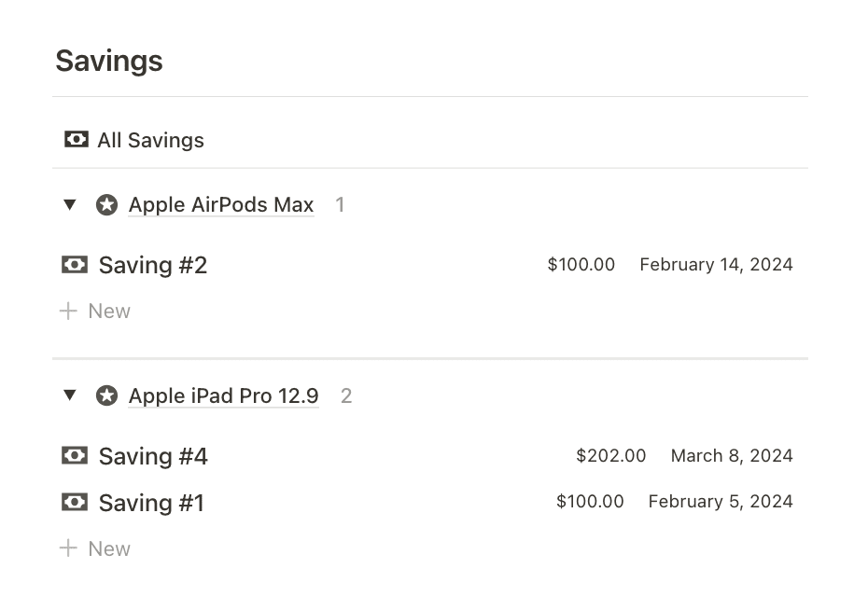Click the February 14, 2024 date on Saving #2
The height and width of the screenshot is (610, 868).
point(716,265)
